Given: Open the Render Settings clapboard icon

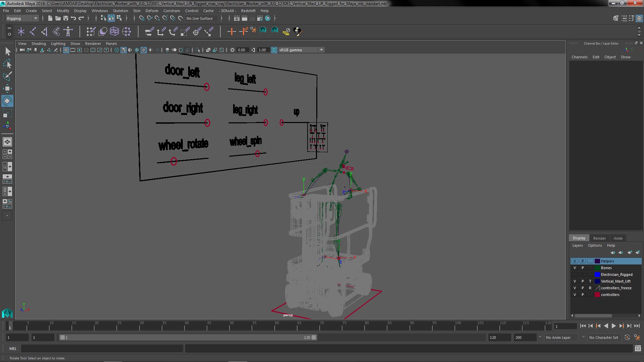Looking at the screenshot, I should 260,18.
